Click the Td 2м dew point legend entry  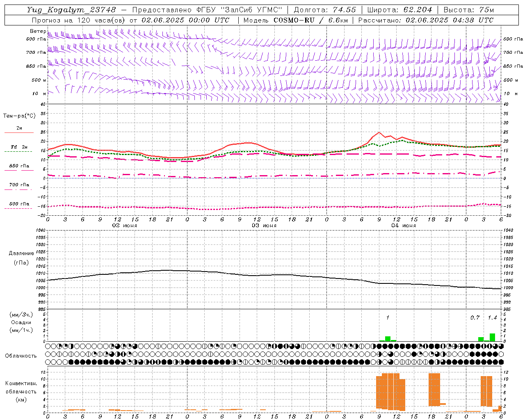[19, 147]
